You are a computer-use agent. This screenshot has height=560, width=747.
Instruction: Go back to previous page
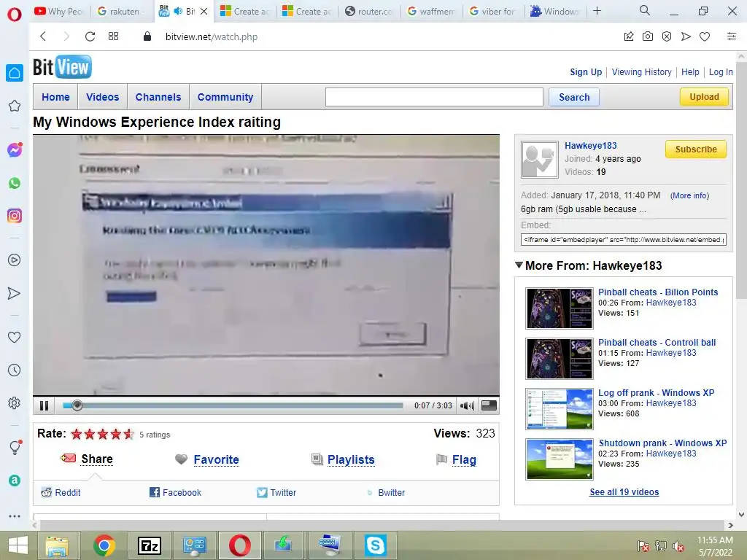[43, 36]
